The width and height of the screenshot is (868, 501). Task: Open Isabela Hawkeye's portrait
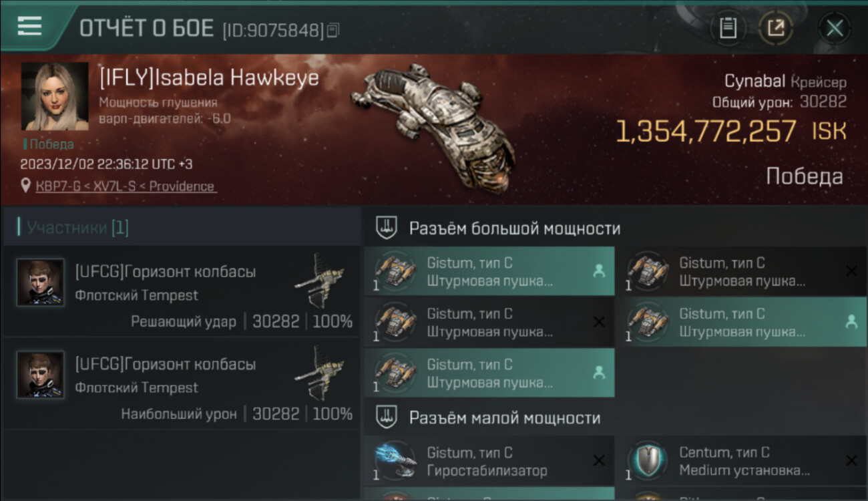(55, 96)
